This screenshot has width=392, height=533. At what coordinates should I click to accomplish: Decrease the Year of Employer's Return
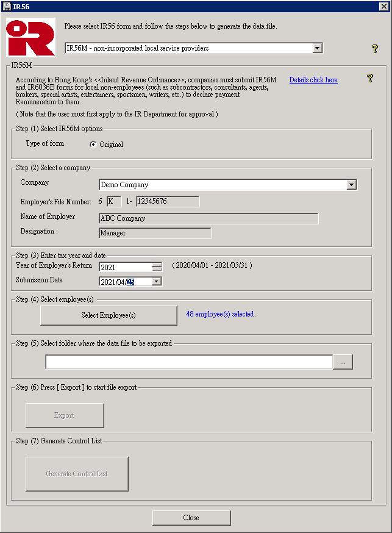click(157, 269)
